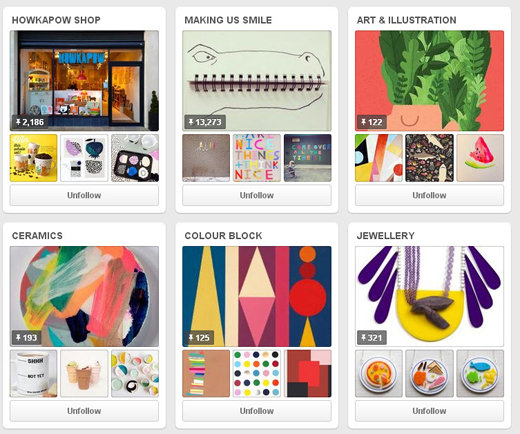Open the Howkapow storefront cover image
520x434 pixels.
[84, 81]
